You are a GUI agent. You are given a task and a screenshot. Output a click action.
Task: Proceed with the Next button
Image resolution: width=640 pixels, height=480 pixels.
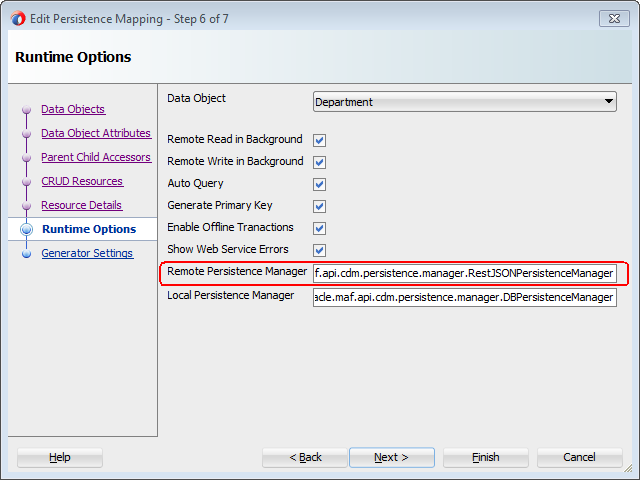point(392,457)
